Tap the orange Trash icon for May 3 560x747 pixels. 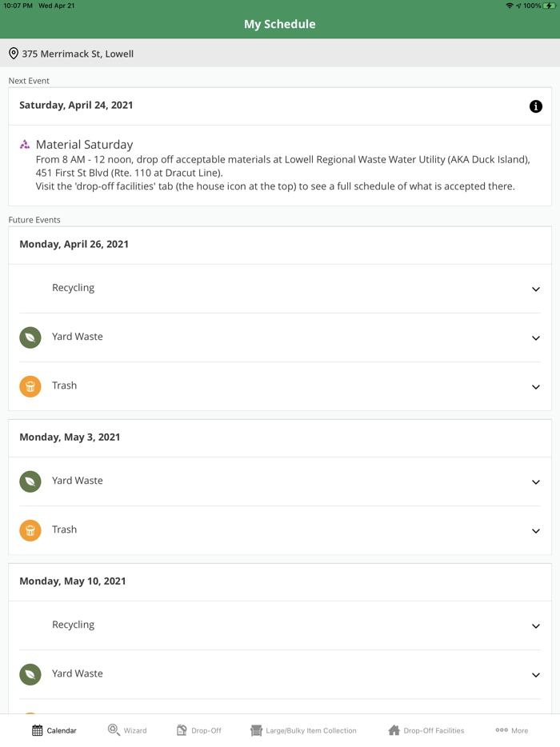[30, 530]
